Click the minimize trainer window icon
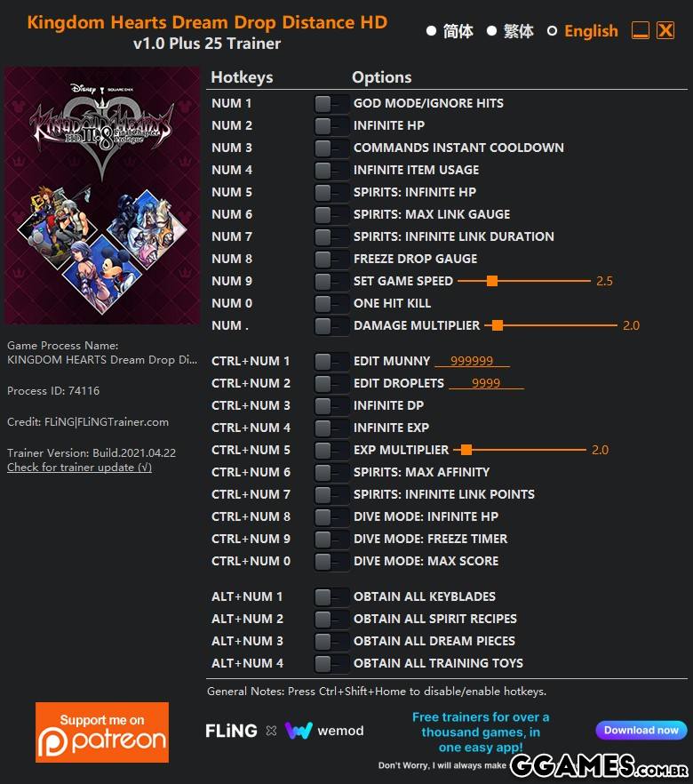 [x=641, y=31]
